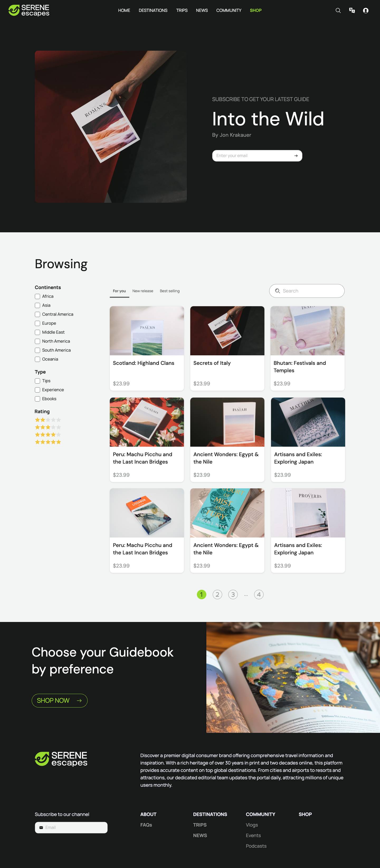The width and height of the screenshot is (380, 868).
Task: Enable the Africa continent checkbox
Action: [37, 296]
